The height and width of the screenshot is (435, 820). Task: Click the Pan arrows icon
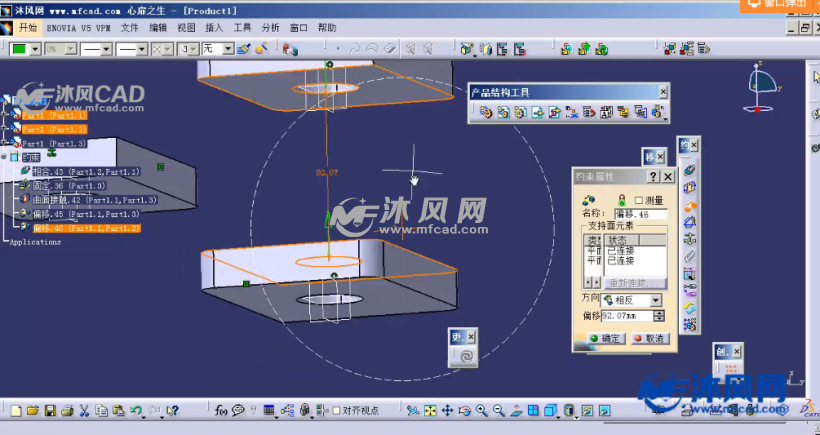[447, 411]
